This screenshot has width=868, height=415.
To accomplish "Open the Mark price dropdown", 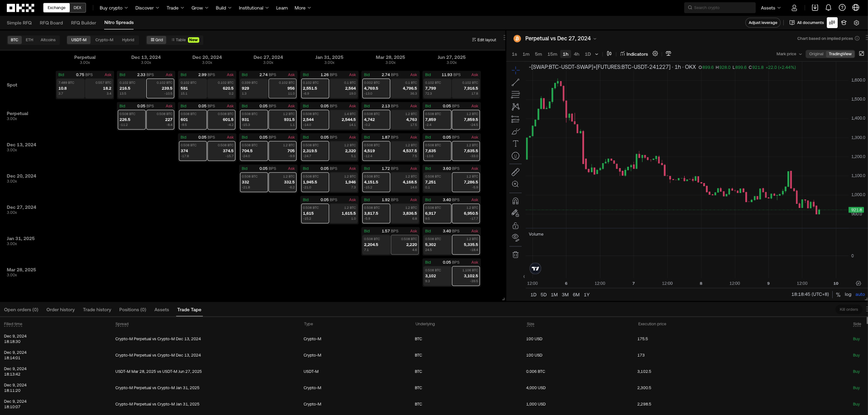I will tap(789, 54).
